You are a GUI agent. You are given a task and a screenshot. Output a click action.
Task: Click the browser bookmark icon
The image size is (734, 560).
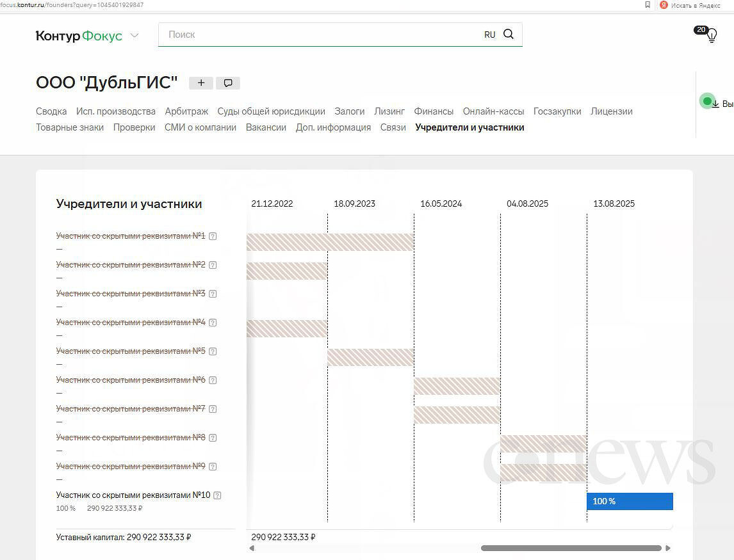[648, 4]
